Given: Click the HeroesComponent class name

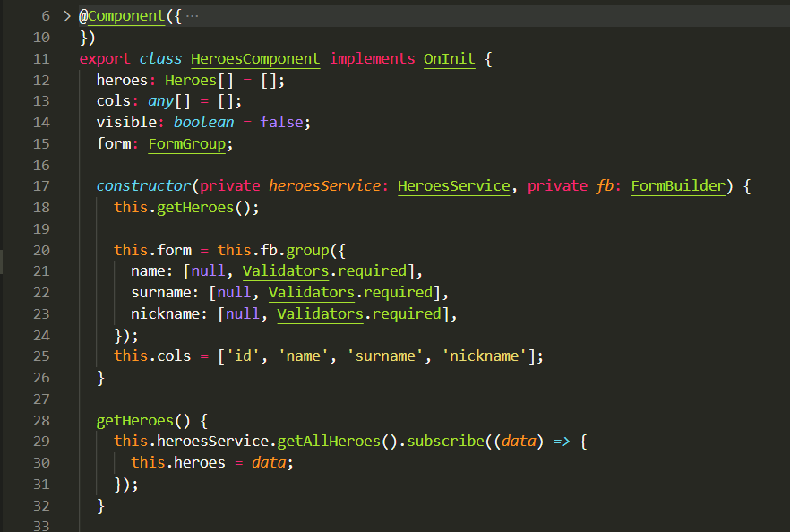Looking at the screenshot, I should click(x=255, y=59).
